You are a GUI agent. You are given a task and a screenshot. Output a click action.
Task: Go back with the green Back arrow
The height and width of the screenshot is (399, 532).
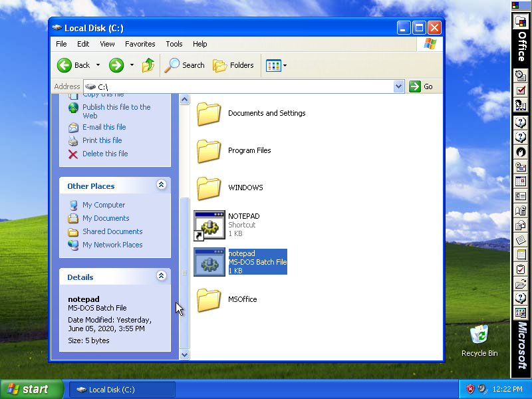click(73, 65)
